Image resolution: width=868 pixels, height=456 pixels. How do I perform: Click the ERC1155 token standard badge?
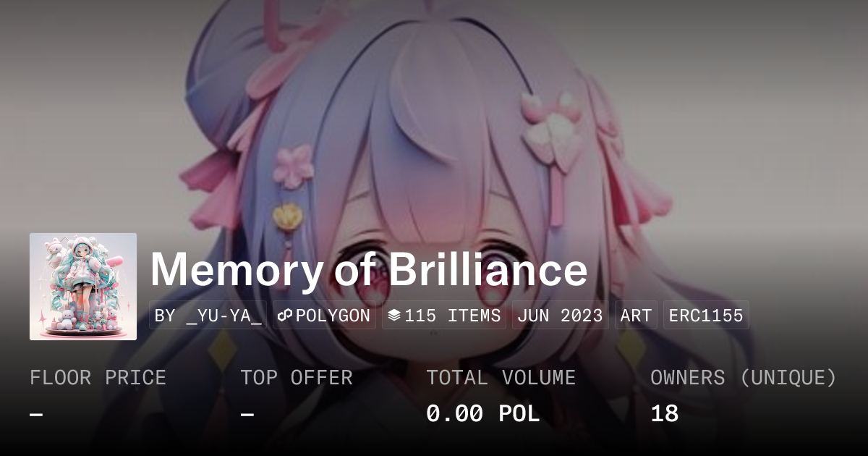point(706,316)
